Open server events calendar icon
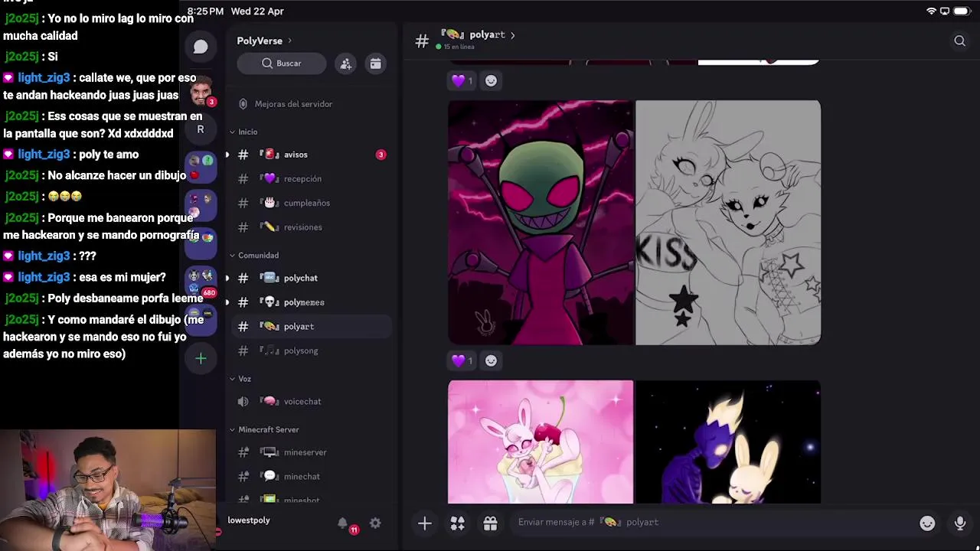This screenshot has width=980, height=551. pyautogui.click(x=375, y=64)
